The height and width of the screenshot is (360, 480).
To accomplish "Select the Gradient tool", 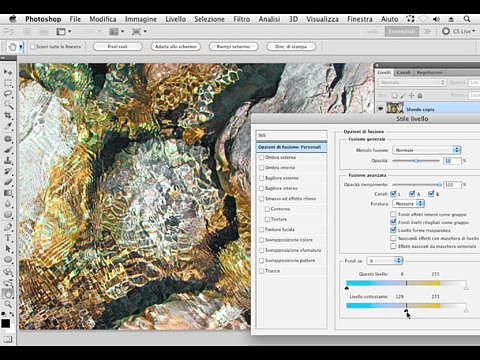I will [8, 193].
